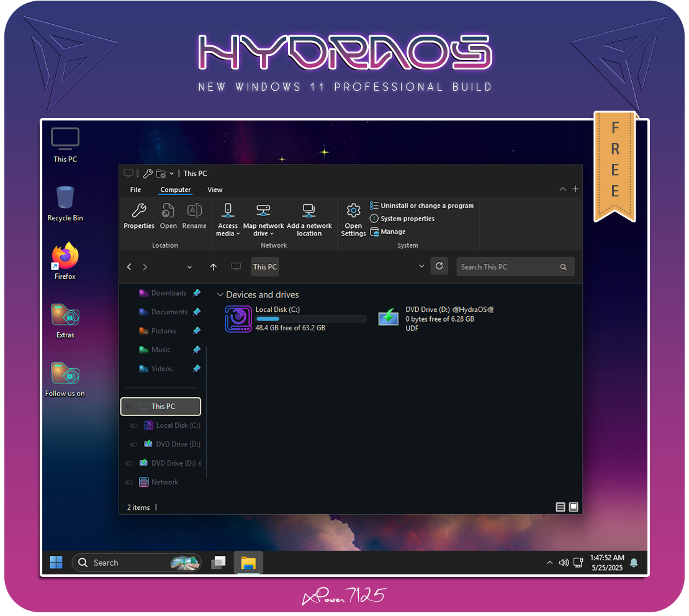Go up one level with the up arrow
Screen dimensions: 689x616
[x=213, y=267]
